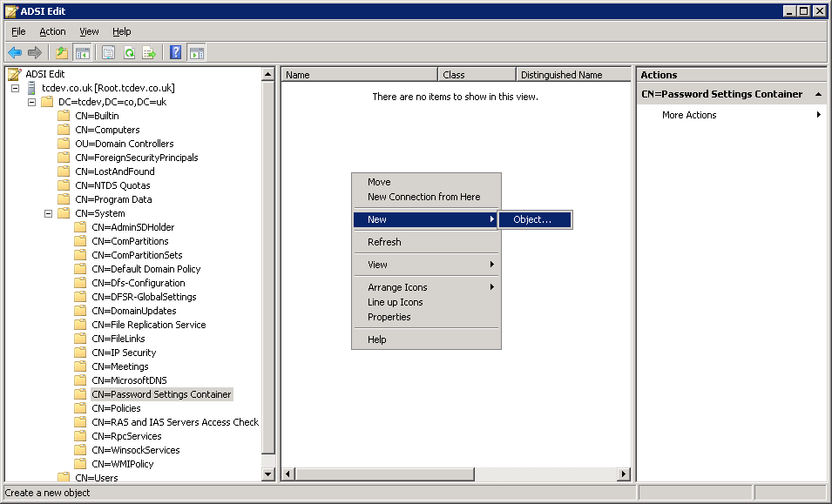Collapse the CN=System tree node

[48, 213]
